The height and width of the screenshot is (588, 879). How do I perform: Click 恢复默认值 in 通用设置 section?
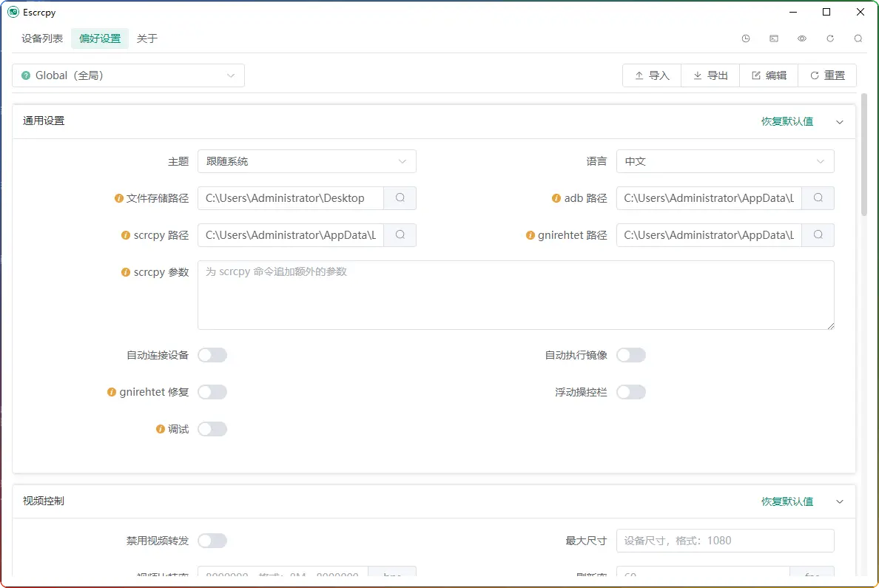787,121
